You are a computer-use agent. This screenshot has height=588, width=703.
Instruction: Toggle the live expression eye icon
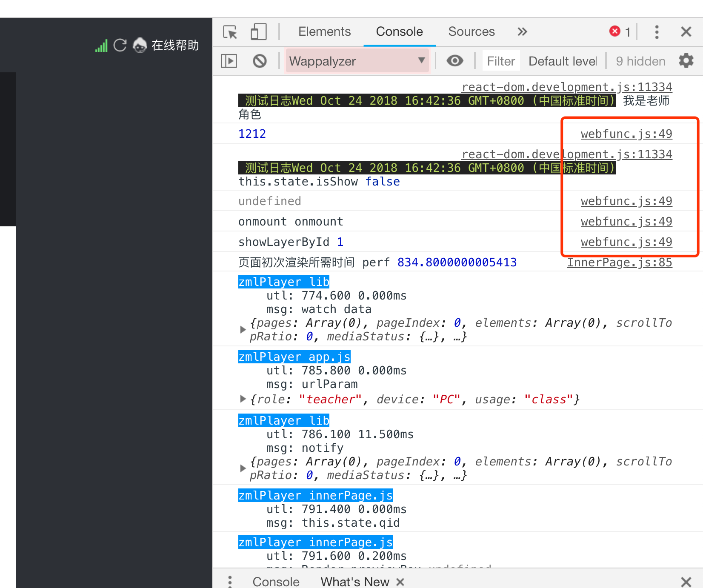click(455, 61)
